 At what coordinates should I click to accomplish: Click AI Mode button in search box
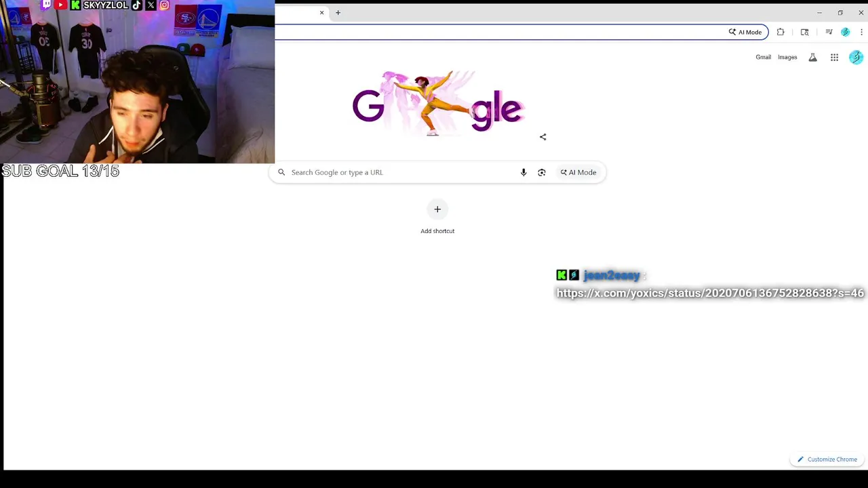578,172
